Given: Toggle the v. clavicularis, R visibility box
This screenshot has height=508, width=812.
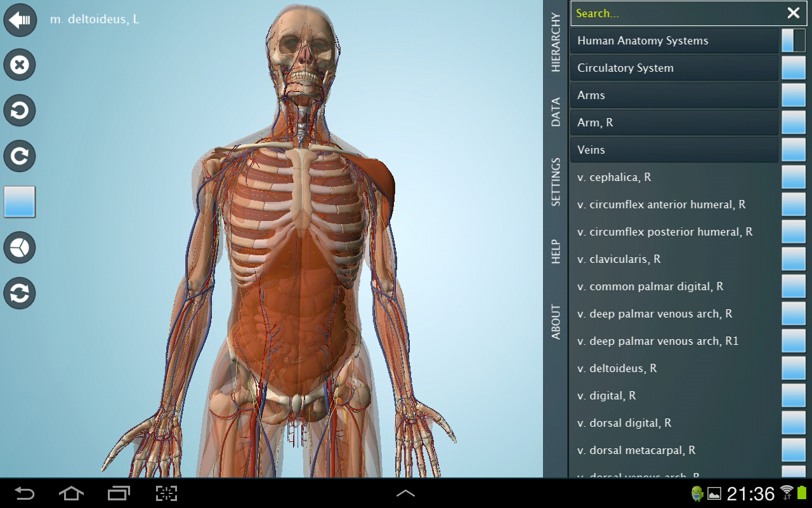Looking at the screenshot, I should pyautogui.click(x=793, y=259).
